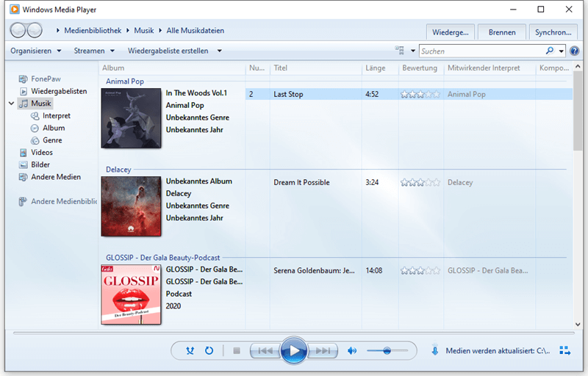Click Alle Musikdateien in the breadcrumb
This screenshot has width=588, height=376.
(x=195, y=30)
